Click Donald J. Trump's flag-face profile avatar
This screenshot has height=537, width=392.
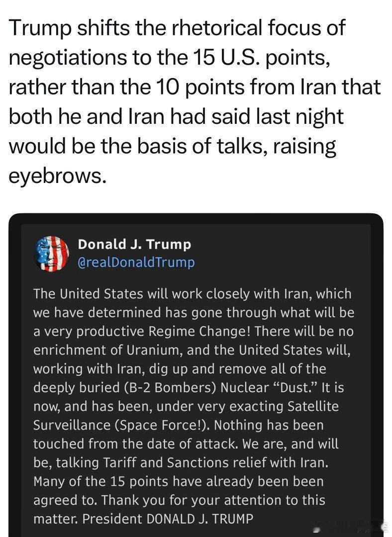[x=52, y=254]
